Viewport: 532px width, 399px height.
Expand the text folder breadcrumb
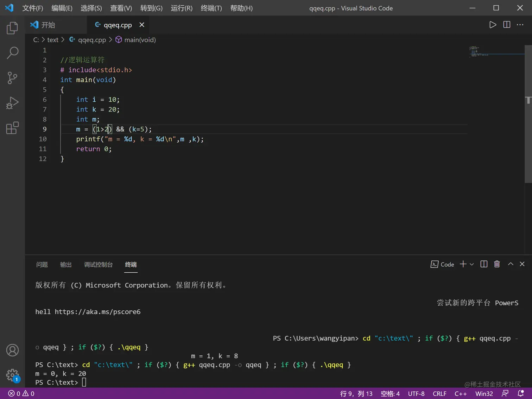53,40
